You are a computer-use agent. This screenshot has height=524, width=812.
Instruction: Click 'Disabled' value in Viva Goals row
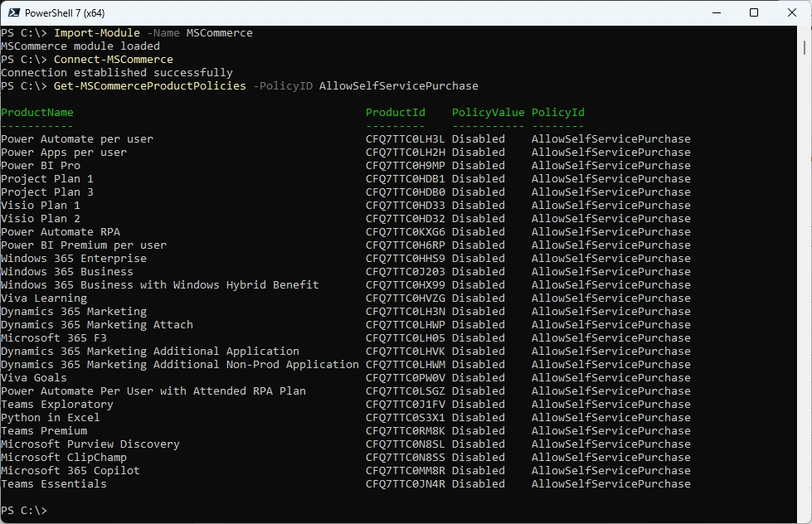[478, 377]
